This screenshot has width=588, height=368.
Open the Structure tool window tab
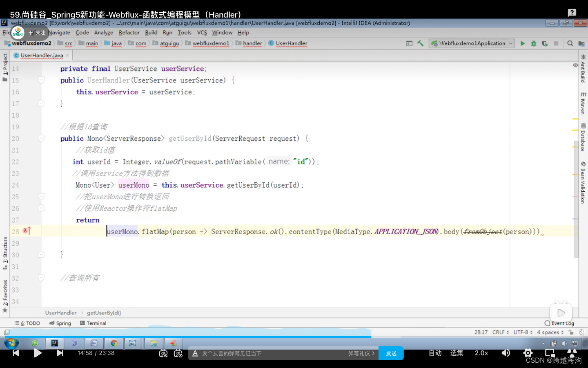pyautogui.click(x=5, y=253)
